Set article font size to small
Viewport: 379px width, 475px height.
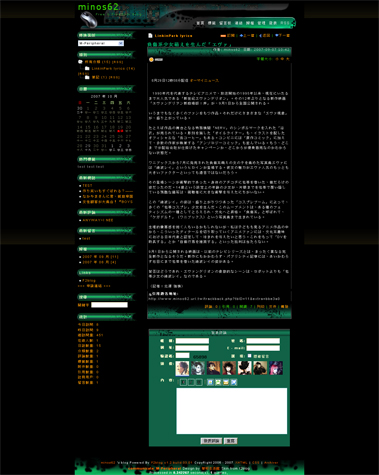coord(276,59)
